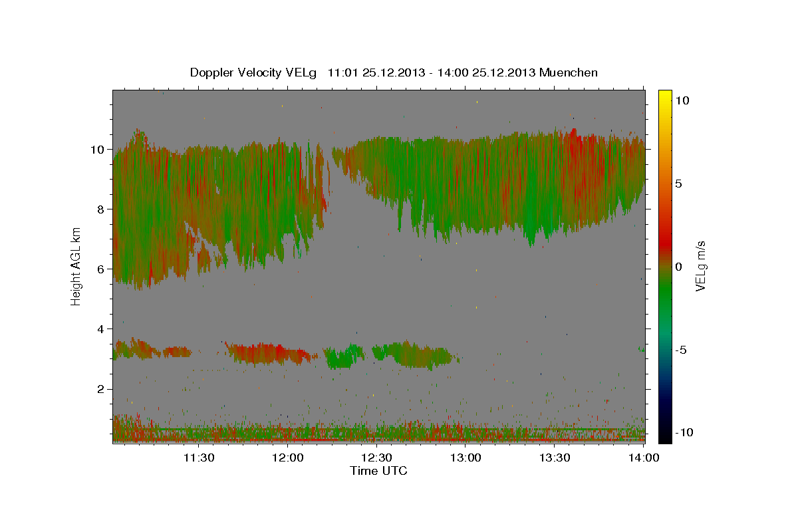Click the colorbar value -10
798x532 pixels.
coord(684,433)
